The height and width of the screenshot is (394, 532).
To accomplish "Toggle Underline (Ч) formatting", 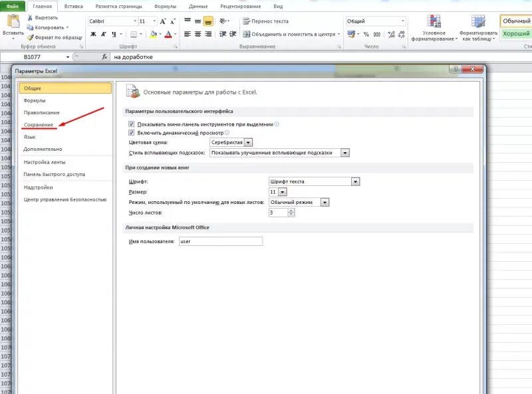I will click(x=114, y=35).
